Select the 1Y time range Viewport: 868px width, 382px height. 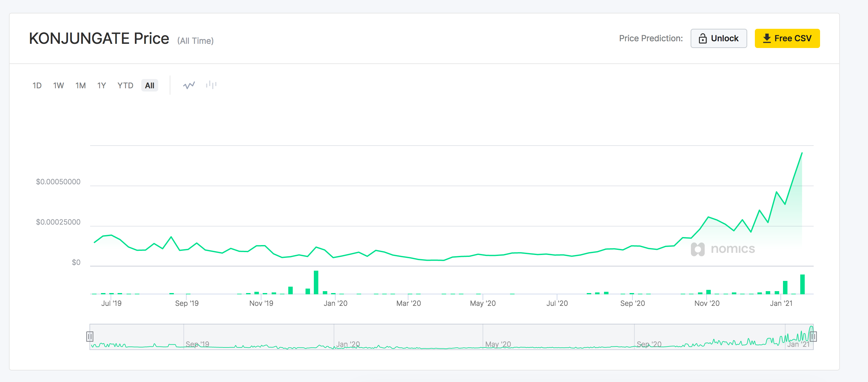point(102,86)
